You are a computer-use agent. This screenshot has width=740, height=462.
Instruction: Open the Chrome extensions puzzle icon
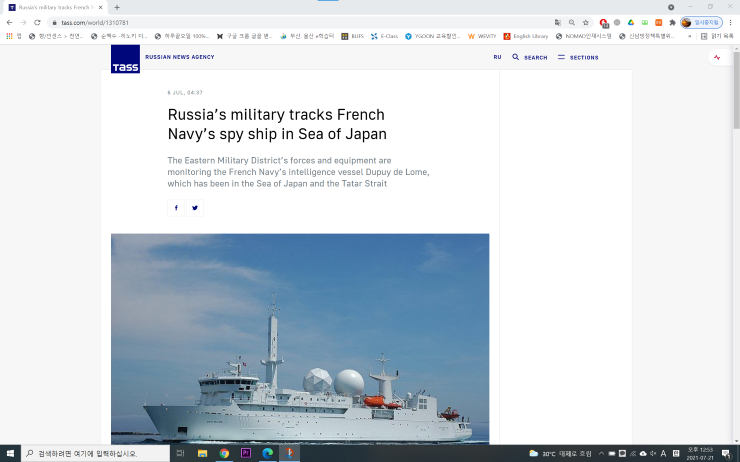tap(673, 22)
